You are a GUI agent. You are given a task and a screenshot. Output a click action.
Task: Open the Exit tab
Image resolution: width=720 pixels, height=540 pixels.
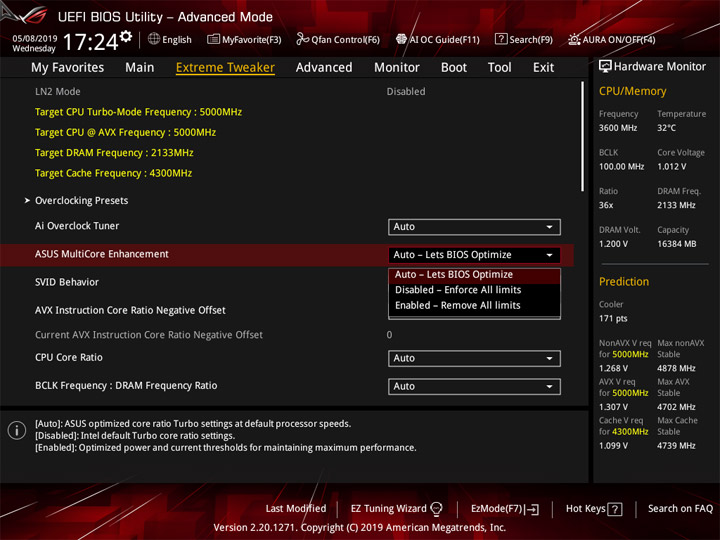544,68
